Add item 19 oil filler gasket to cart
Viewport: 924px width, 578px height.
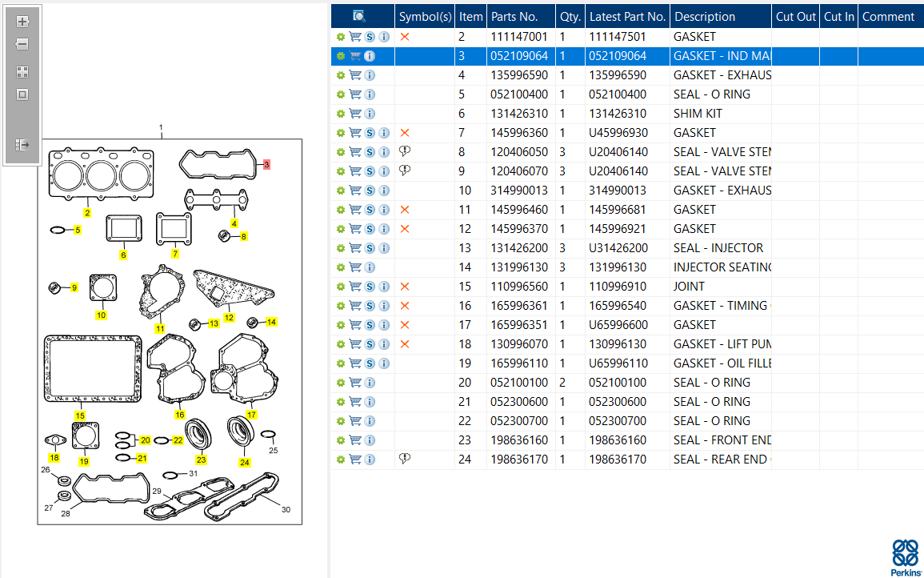(355, 363)
